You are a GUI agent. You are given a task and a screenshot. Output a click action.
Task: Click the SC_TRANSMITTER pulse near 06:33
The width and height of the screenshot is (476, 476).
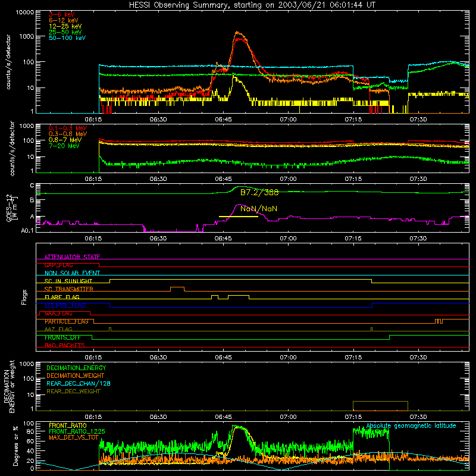(177, 289)
